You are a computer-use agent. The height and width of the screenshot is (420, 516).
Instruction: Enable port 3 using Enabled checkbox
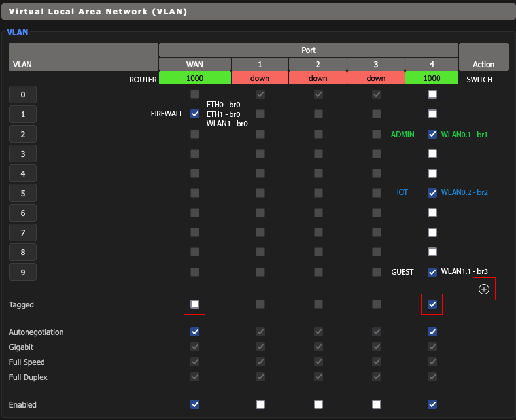tap(376, 404)
